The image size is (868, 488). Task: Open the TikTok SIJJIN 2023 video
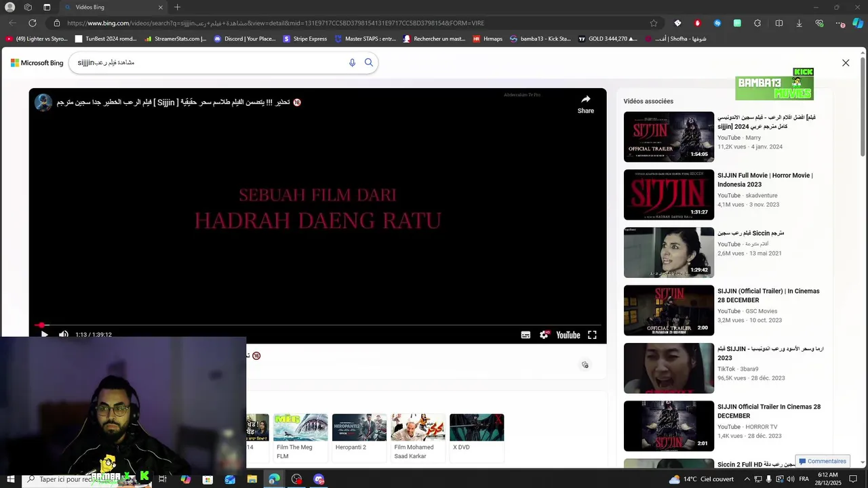pos(669,368)
